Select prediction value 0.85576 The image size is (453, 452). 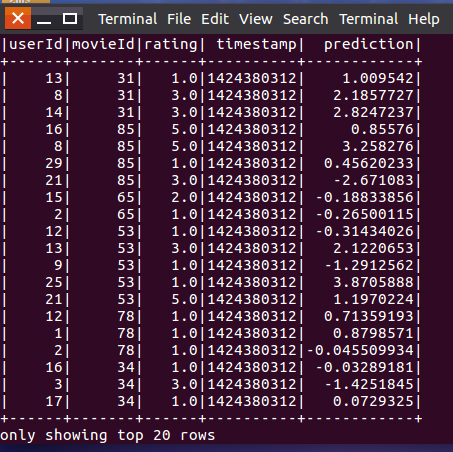[x=382, y=130]
